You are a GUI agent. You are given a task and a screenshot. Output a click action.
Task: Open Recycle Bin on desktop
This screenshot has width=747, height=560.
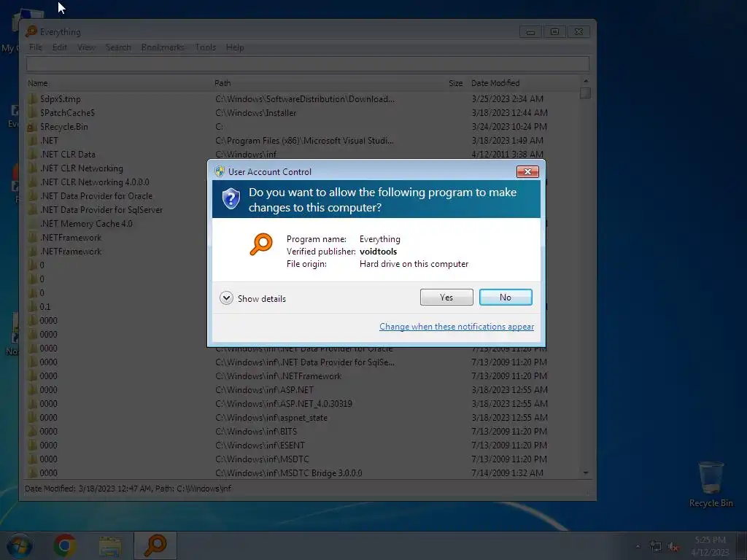point(711,485)
